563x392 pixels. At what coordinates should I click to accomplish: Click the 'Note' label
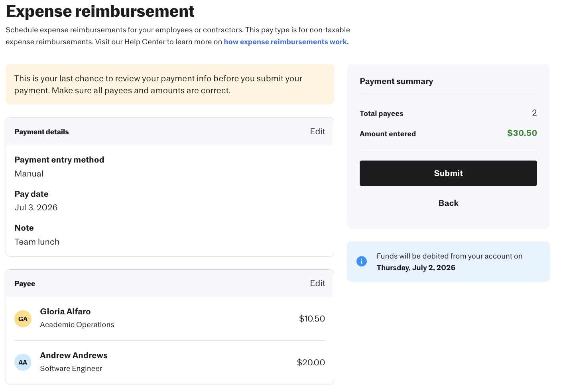tap(24, 228)
